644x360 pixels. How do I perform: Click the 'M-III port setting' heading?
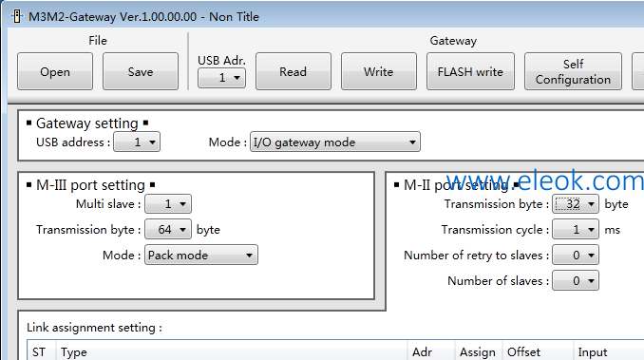pos(90,185)
